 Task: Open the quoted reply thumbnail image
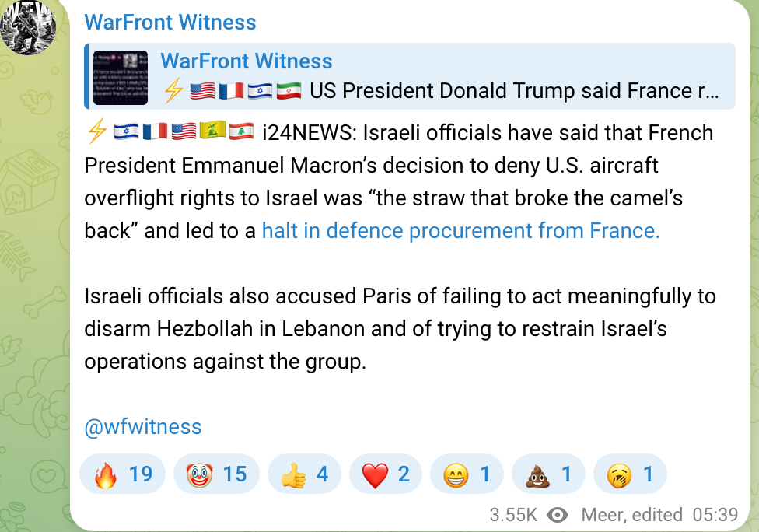point(121,78)
